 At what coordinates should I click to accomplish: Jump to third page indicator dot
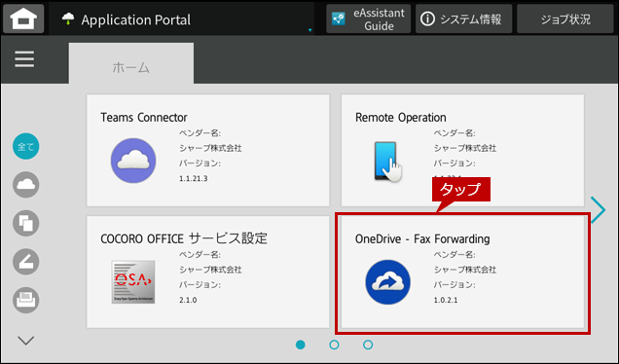pos(368,345)
